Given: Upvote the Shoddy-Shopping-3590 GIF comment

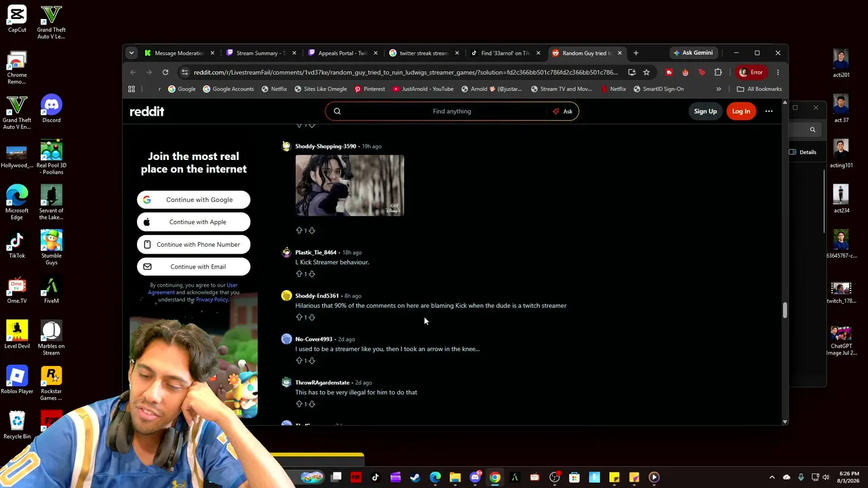Looking at the screenshot, I should tap(299, 230).
